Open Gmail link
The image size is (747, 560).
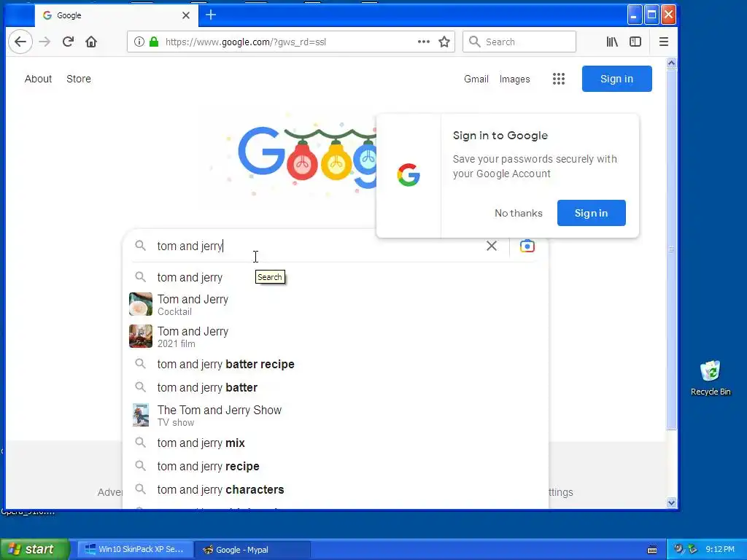click(x=476, y=79)
